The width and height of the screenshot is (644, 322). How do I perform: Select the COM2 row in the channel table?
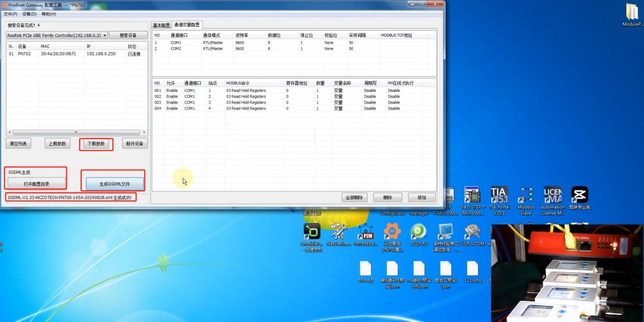[294, 49]
